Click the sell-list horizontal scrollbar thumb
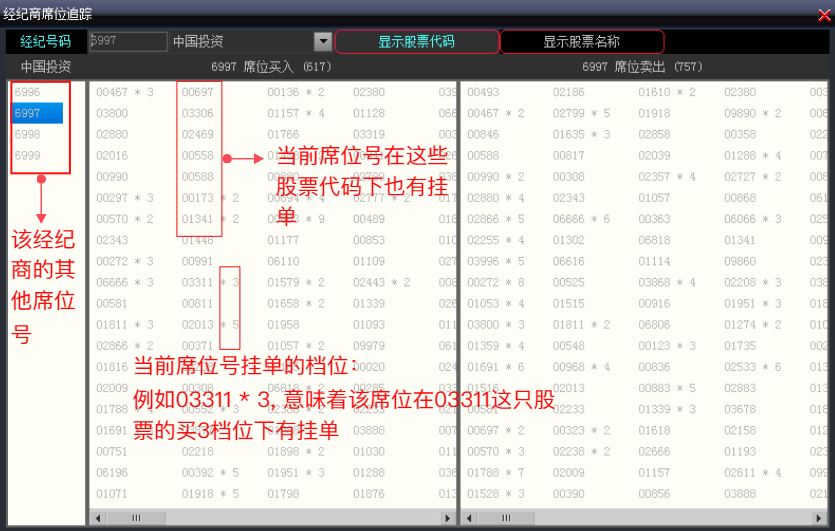Image resolution: width=835 pixels, height=531 pixels. pyautogui.click(x=506, y=518)
